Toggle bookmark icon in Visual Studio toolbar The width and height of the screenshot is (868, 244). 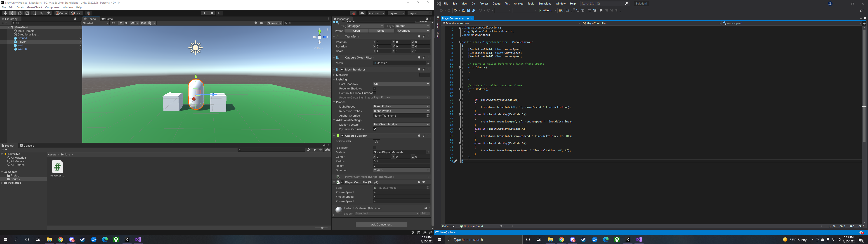coord(601,10)
